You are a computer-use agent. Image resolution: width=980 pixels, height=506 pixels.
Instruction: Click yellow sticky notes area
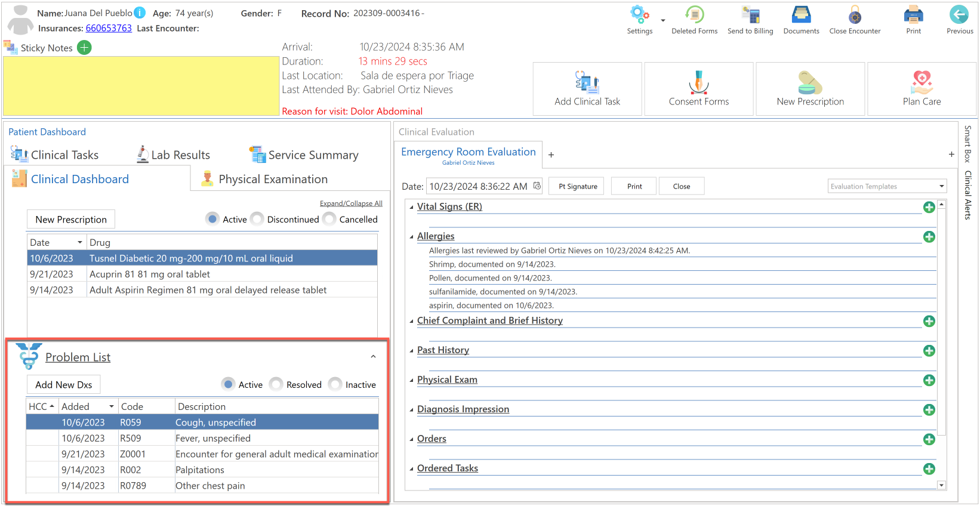coord(141,86)
